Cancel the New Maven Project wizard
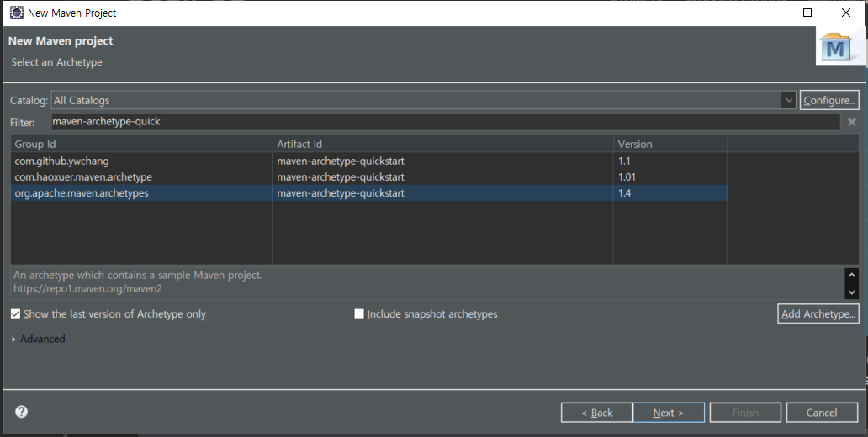The height and width of the screenshot is (437, 868). [x=822, y=413]
